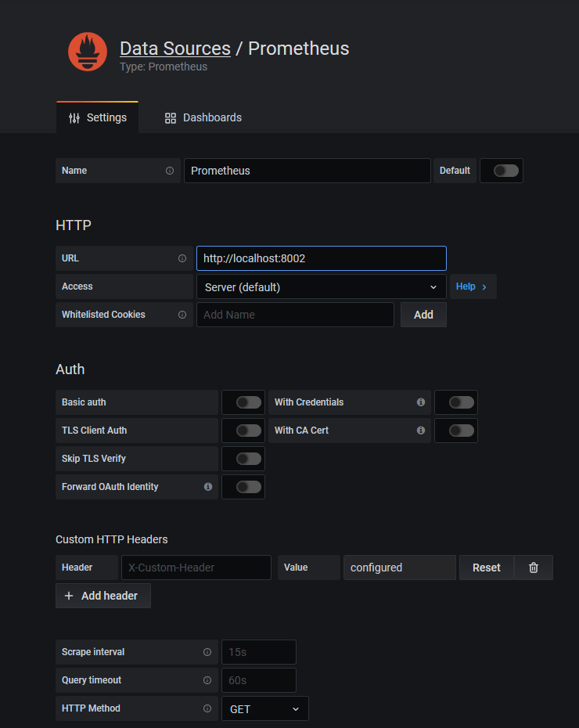
Task: Open the Data Sources breadcrumb link
Action: click(x=175, y=49)
